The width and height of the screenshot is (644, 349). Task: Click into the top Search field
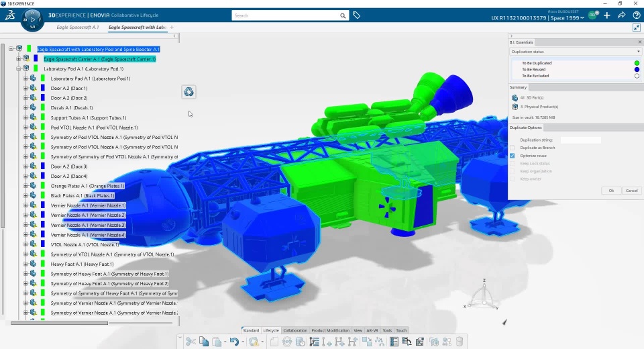pos(286,15)
